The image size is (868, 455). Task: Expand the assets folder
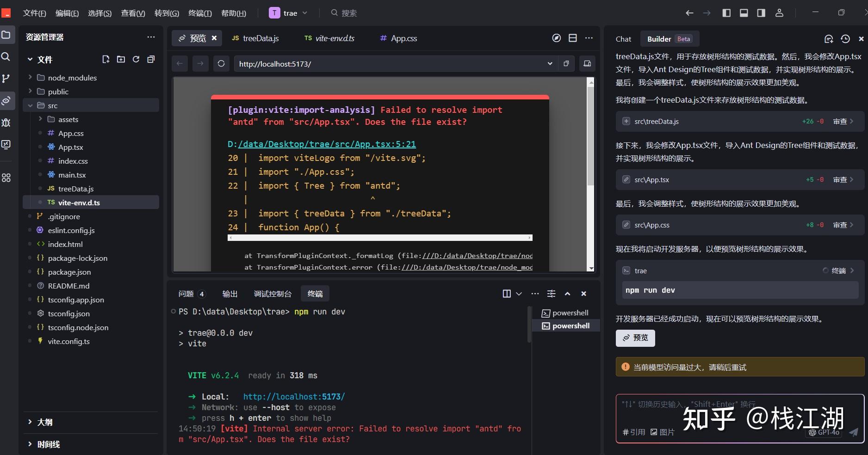40,119
